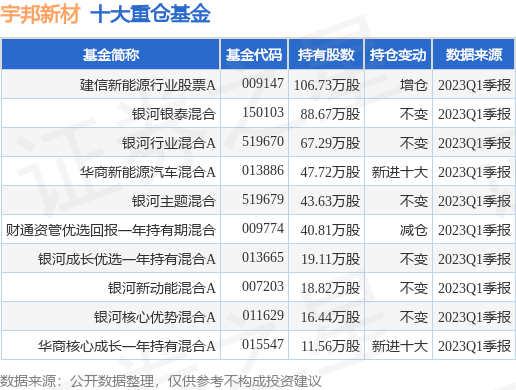This screenshot has height=390, width=516.
Task: Click fund code 007203
Action: pos(263,286)
